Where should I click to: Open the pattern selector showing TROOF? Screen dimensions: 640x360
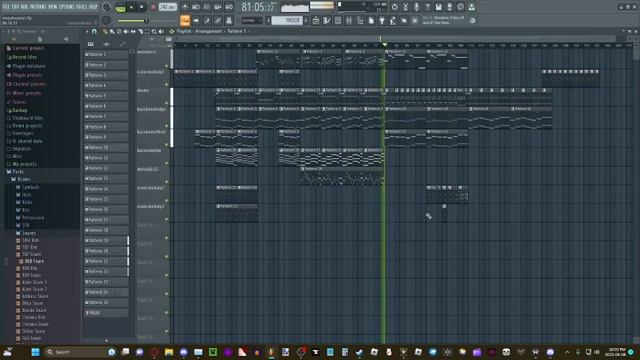pyautogui.click(x=288, y=20)
